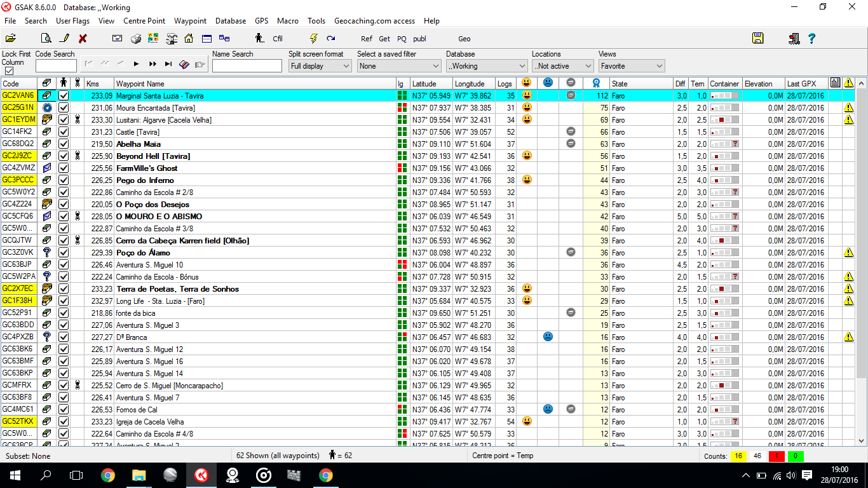868x488 pixels.
Task: Click the red X delete icon
Action: pos(83,39)
